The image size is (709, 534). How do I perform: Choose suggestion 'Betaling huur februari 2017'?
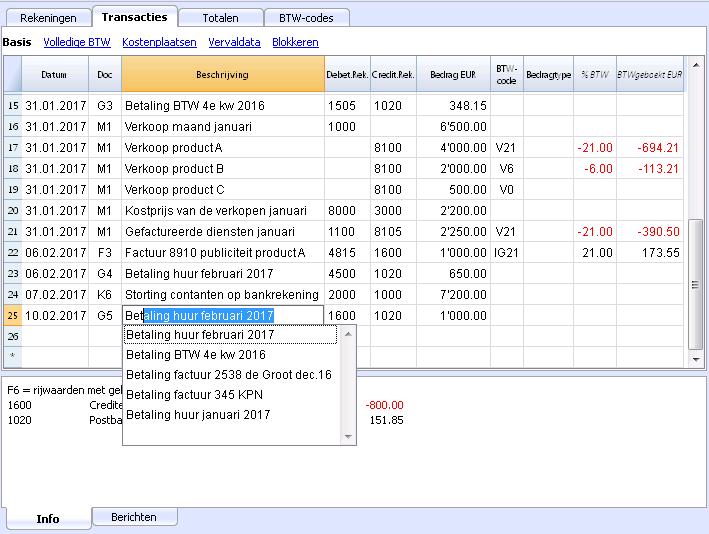[230, 335]
